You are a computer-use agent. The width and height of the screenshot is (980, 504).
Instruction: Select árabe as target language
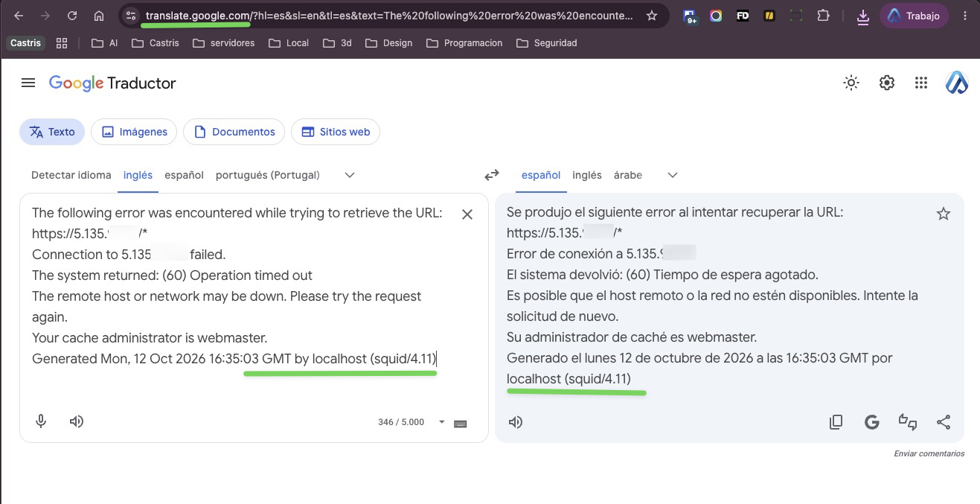[628, 175]
